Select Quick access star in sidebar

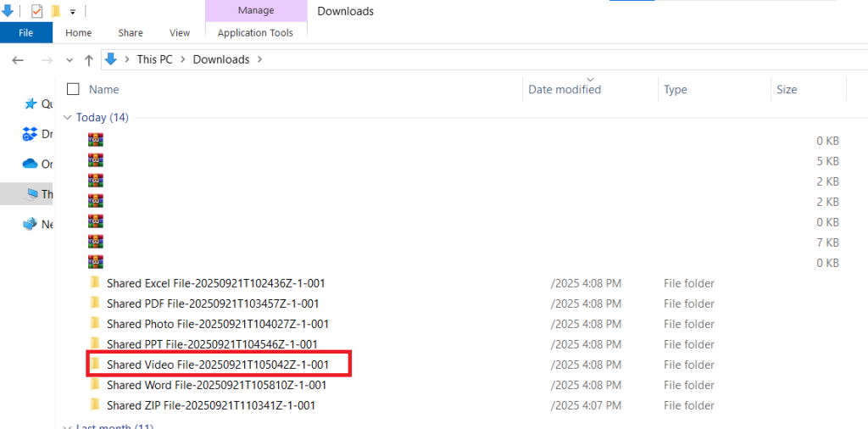tap(31, 103)
